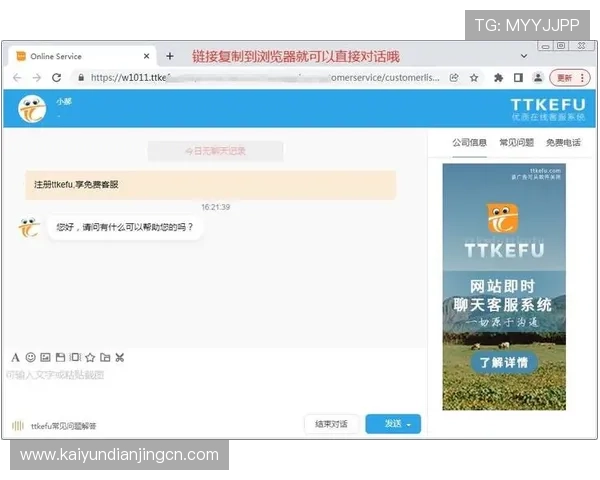Open the browser profile avatar icon
The width and height of the screenshot is (600, 480).
[538, 78]
